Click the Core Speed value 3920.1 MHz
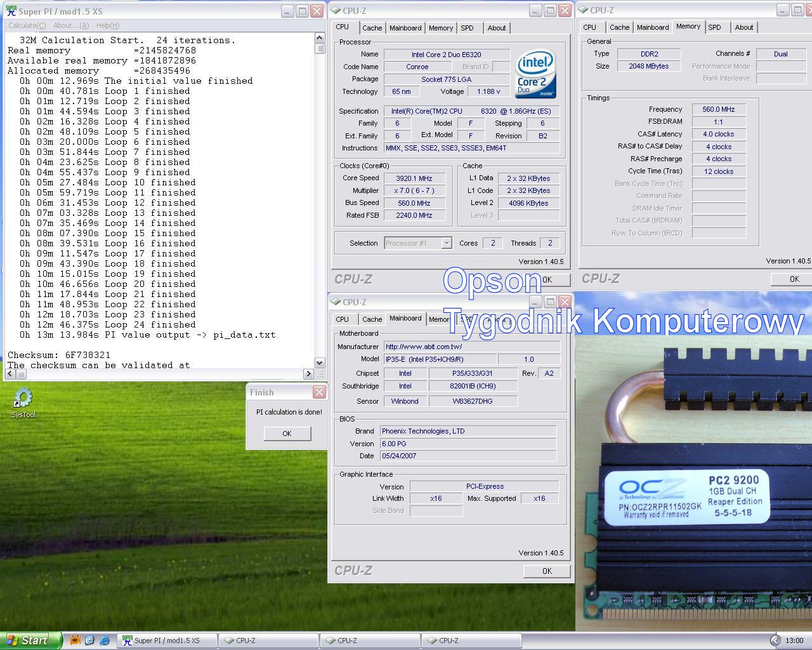The height and width of the screenshot is (650, 812). pyautogui.click(x=414, y=178)
